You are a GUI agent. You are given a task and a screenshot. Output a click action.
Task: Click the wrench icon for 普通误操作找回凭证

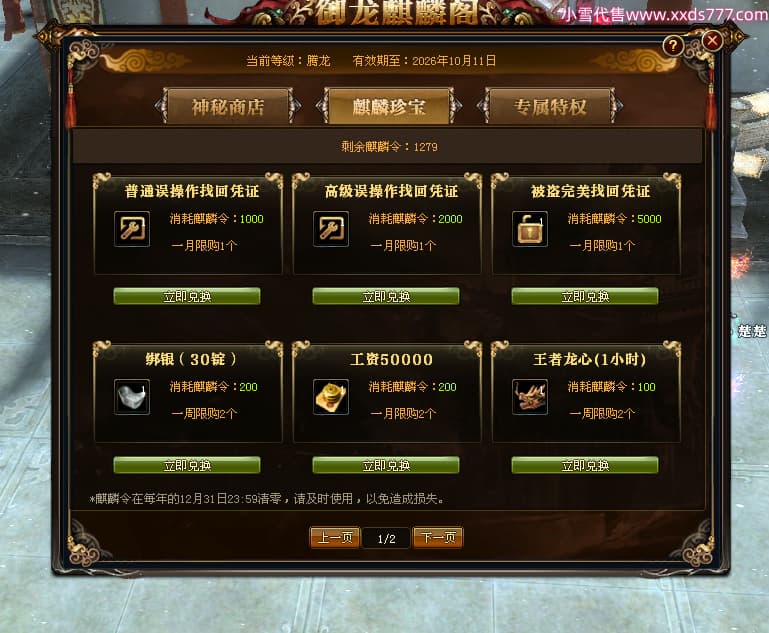point(132,229)
